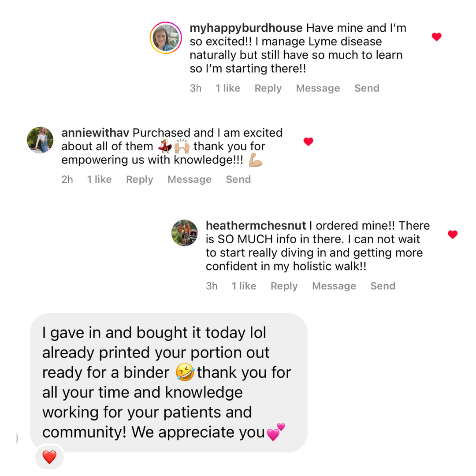Send anniewithav's comment
This screenshot has width=476, height=476.
click(x=238, y=179)
